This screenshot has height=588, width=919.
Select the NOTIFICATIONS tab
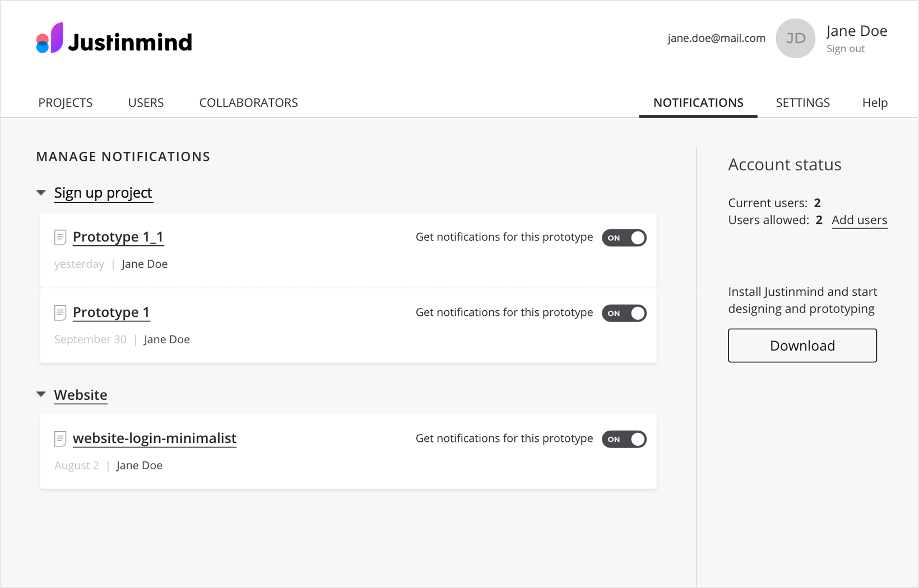(698, 102)
